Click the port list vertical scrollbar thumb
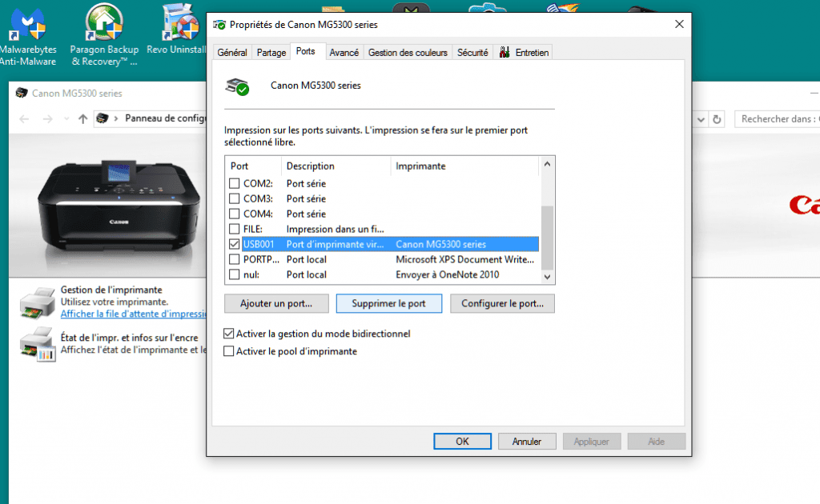Viewport: 820px width, 504px height. [x=547, y=237]
